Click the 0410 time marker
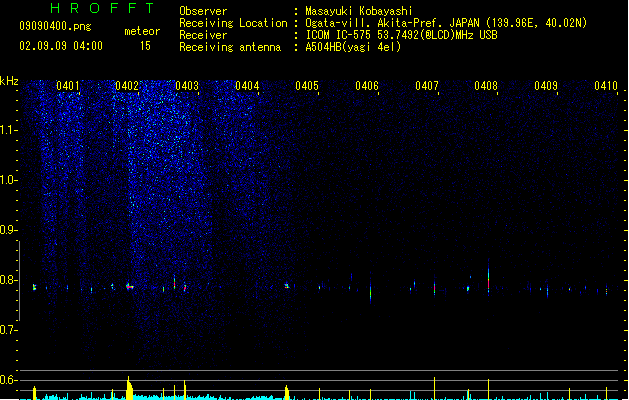This screenshot has height=400, width=629. click(x=606, y=86)
